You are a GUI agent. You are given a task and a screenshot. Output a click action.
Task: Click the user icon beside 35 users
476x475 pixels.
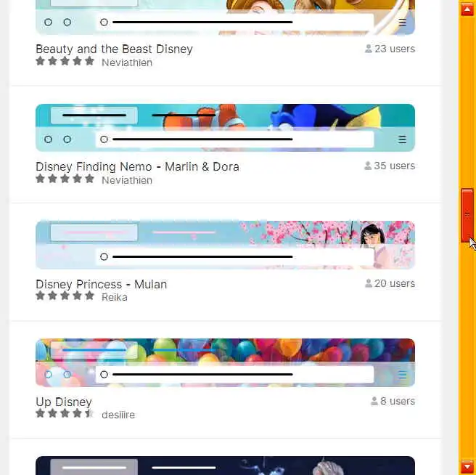[x=368, y=166]
